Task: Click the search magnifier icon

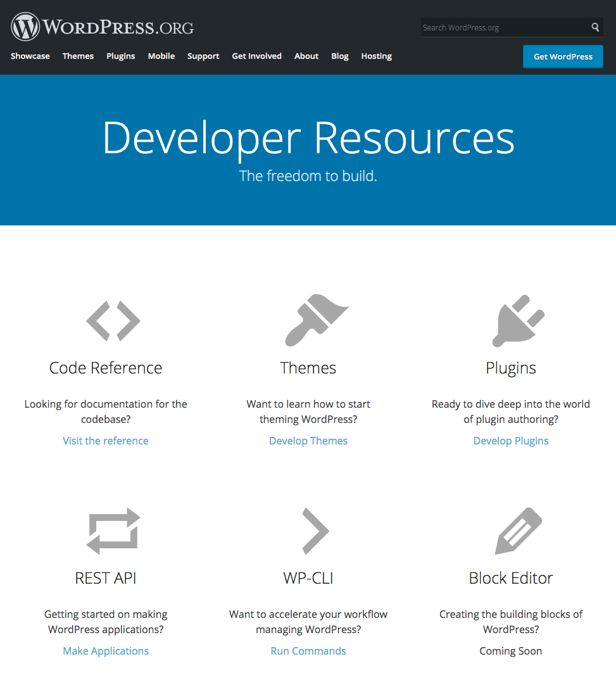Action: coord(595,27)
